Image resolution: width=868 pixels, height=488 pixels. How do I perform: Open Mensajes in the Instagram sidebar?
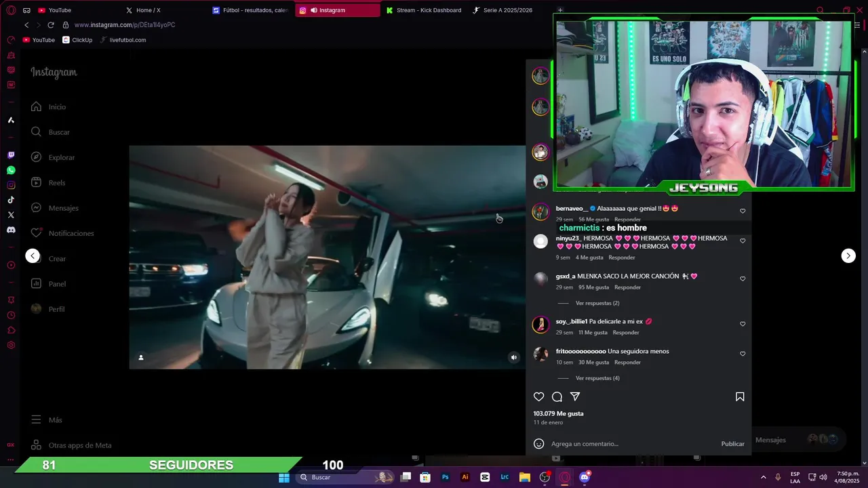pyautogui.click(x=54, y=208)
